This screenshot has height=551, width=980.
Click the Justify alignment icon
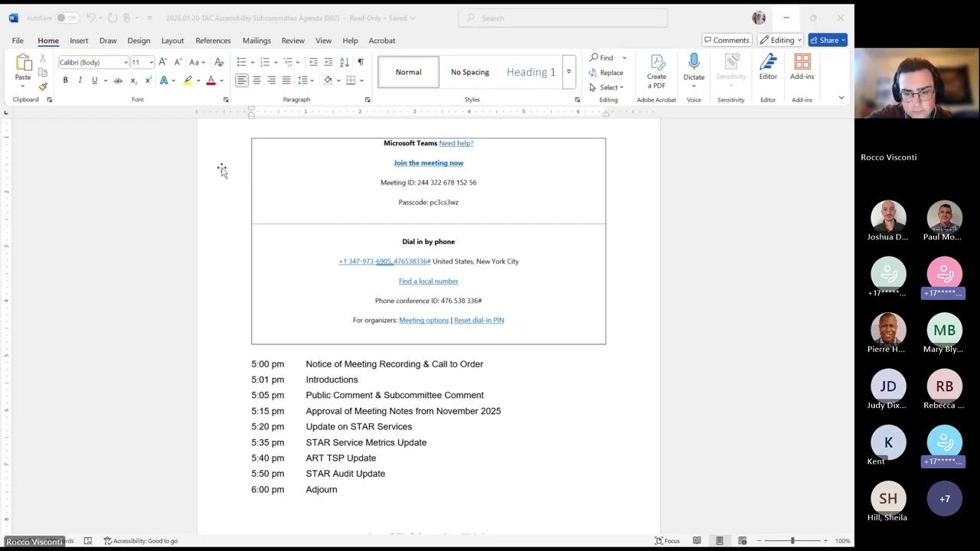pos(286,80)
